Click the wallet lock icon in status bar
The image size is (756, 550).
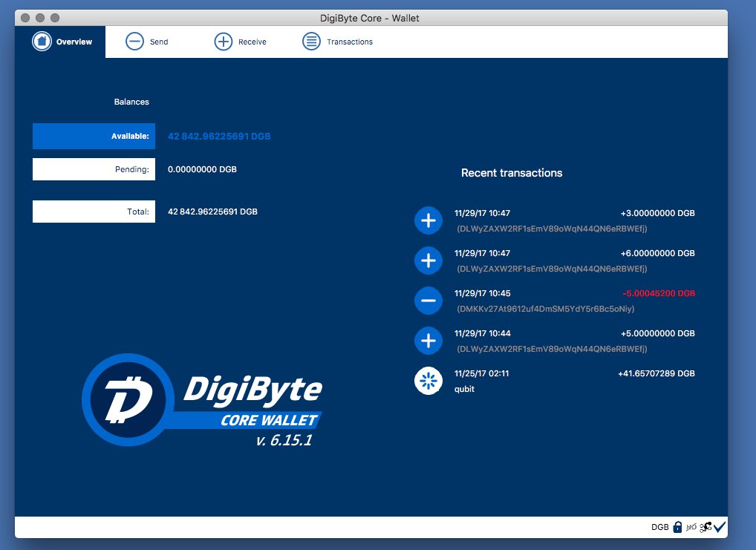(x=677, y=527)
